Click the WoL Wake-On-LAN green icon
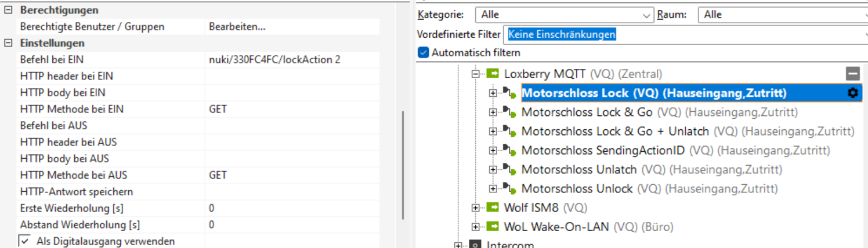Viewport: 868px width, 248px height. click(493, 227)
